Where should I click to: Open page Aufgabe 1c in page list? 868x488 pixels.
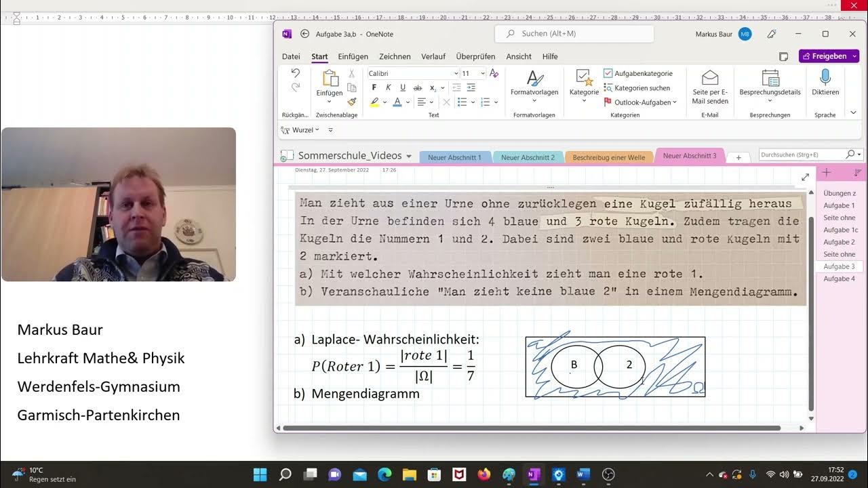point(840,230)
